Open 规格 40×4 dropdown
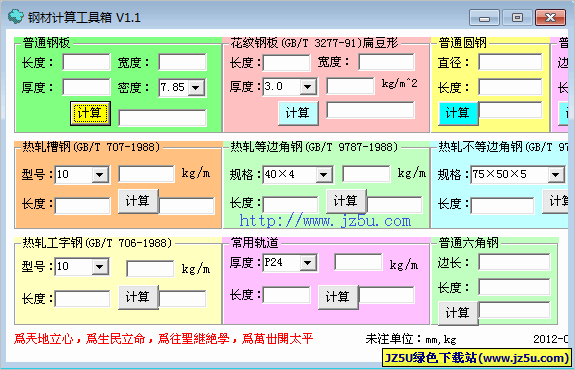This screenshot has height=370, width=575. pyautogui.click(x=323, y=175)
